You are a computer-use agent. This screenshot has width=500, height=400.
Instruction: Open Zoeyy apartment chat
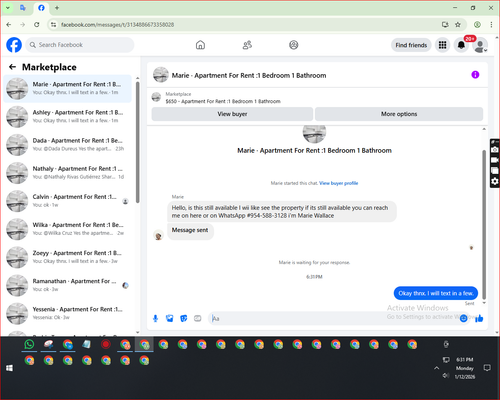(68, 257)
